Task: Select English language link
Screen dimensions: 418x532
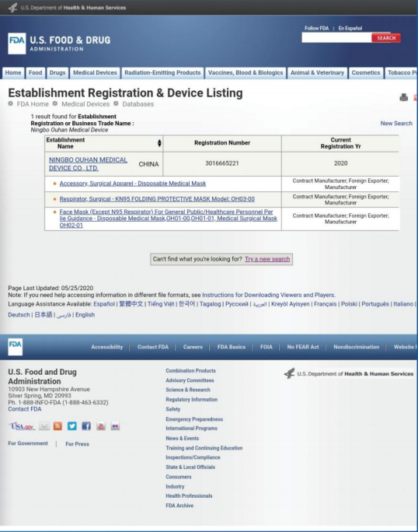Action: click(x=85, y=315)
